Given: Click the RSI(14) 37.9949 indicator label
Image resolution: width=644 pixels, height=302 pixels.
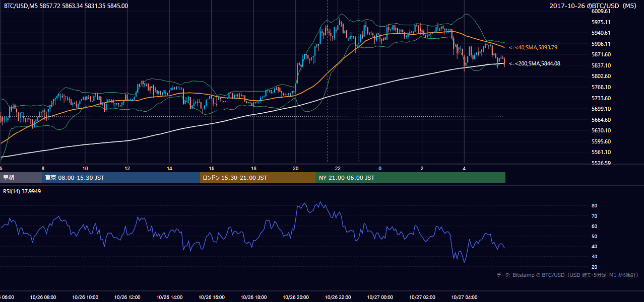Looking at the screenshot, I should 22,192.
